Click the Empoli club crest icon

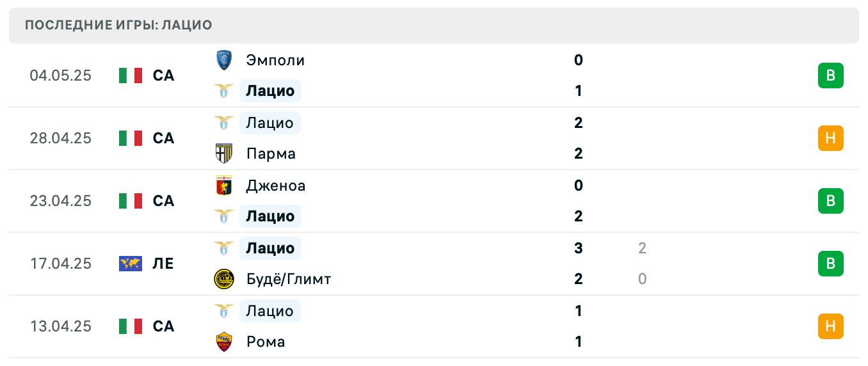coord(224,60)
